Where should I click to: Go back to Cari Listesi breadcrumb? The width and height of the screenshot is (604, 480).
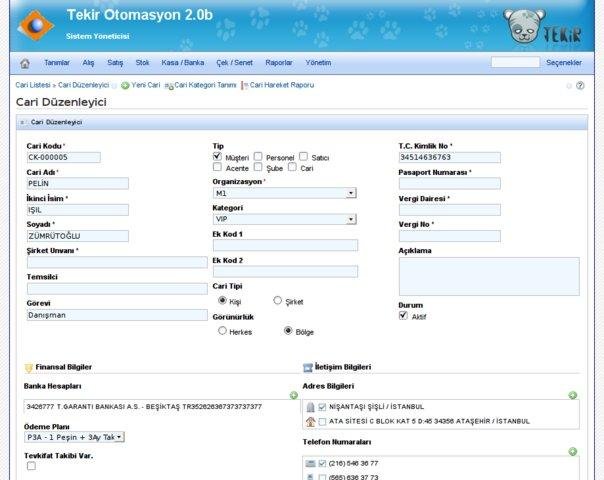point(33,85)
